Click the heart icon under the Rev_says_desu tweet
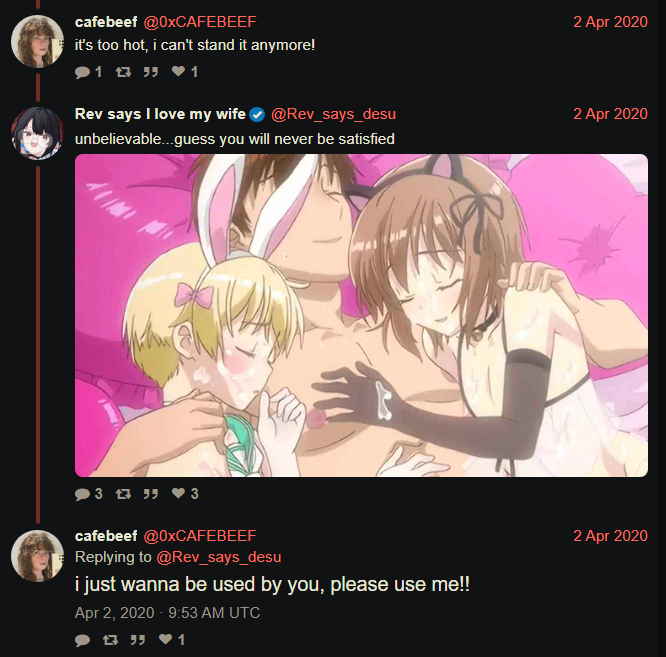The image size is (666, 657). click(178, 493)
